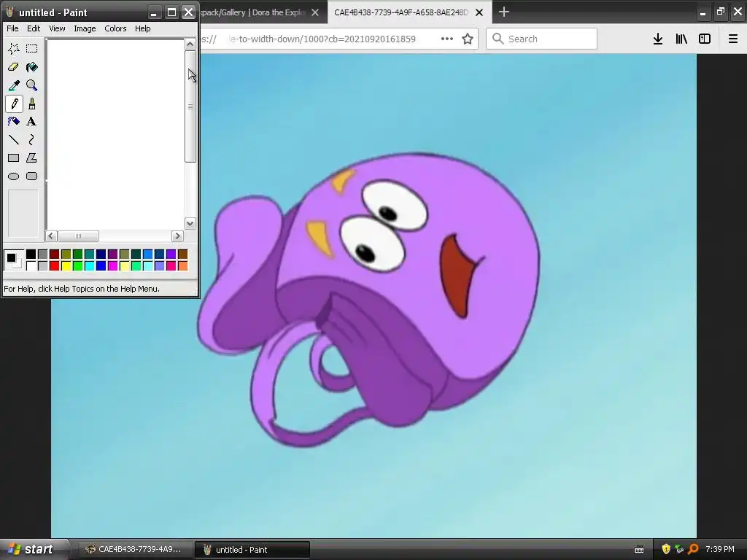Select the rectangular Select tool in Paint
Screen dimensions: 747x560
[x=31, y=48]
